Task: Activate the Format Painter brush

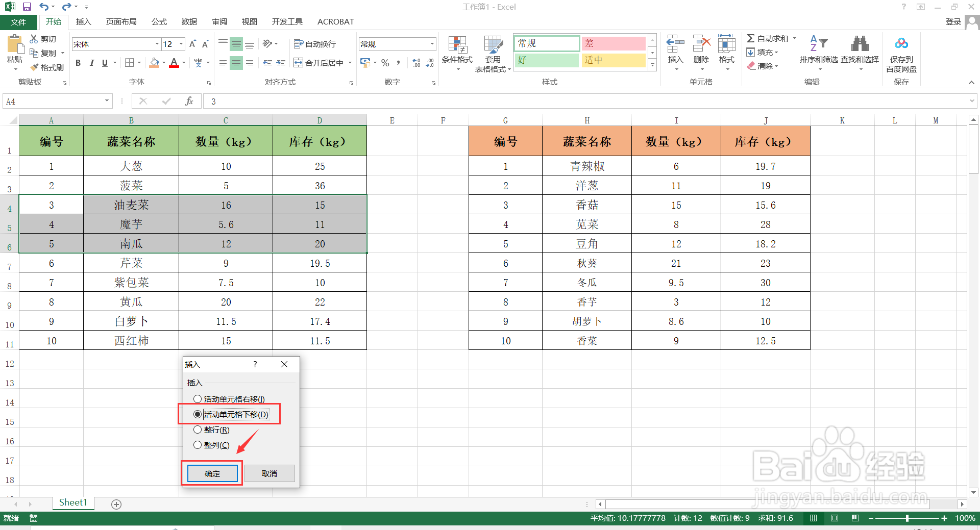Action: pyautogui.click(x=47, y=67)
